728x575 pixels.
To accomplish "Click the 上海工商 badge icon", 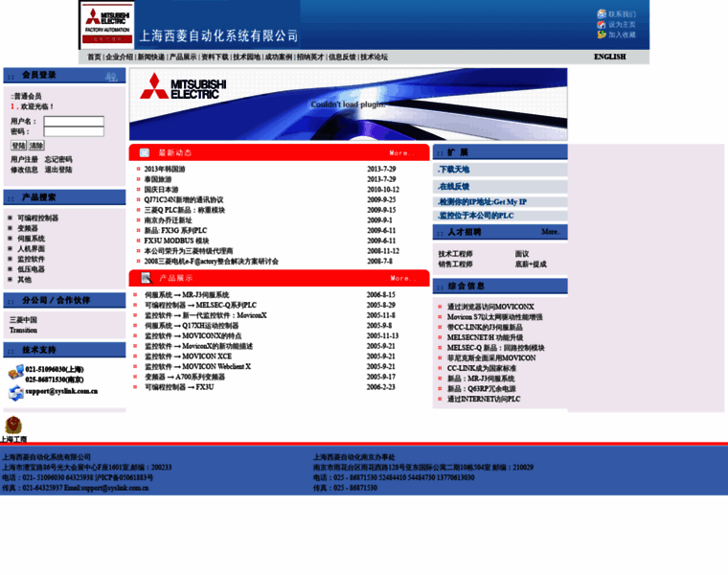I will click(13, 425).
